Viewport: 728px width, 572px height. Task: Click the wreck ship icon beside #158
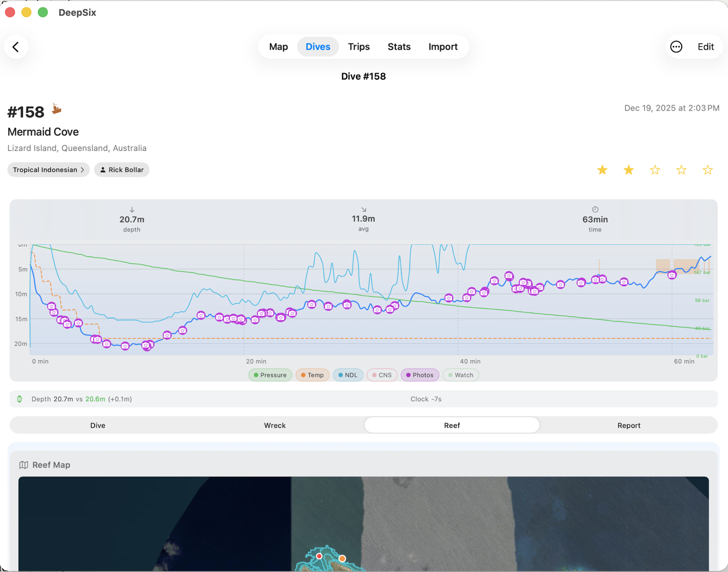(x=56, y=109)
